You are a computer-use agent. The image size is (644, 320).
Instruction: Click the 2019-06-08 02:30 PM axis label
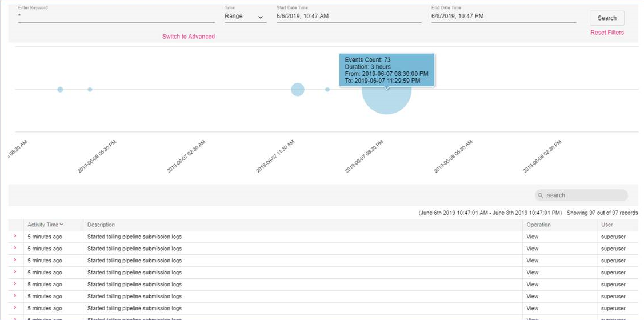pyautogui.click(x=542, y=157)
